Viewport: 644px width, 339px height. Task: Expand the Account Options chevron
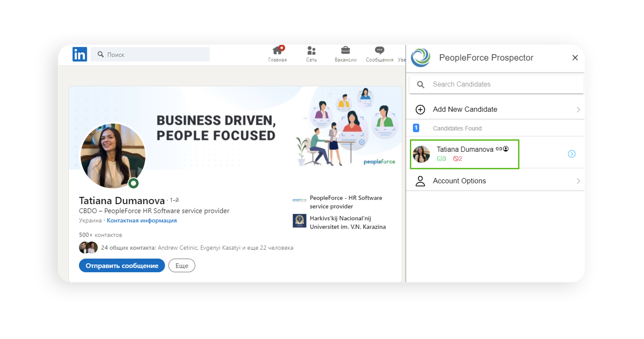click(x=578, y=181)
